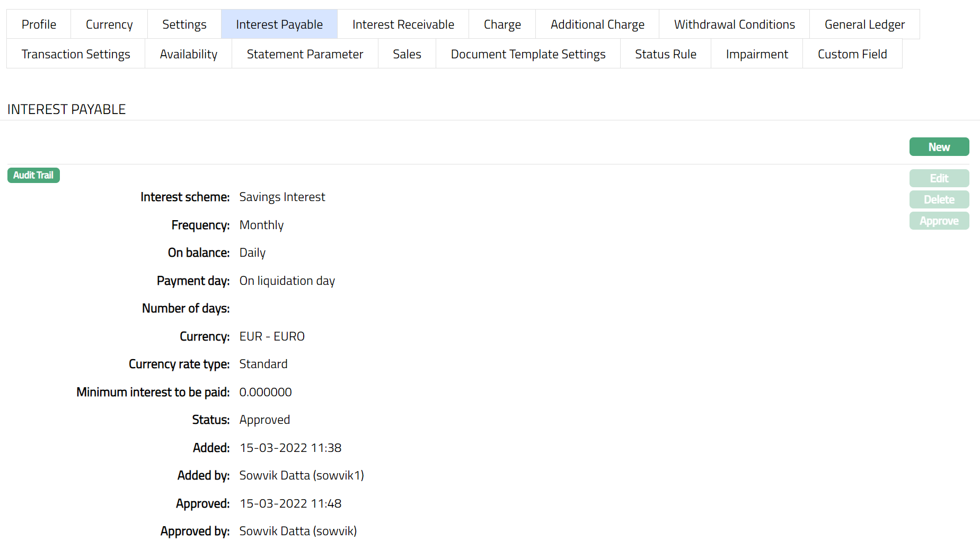Open the Status Rule tab
This screenshot has width=980, height=549.
click(x=665, y=54)
